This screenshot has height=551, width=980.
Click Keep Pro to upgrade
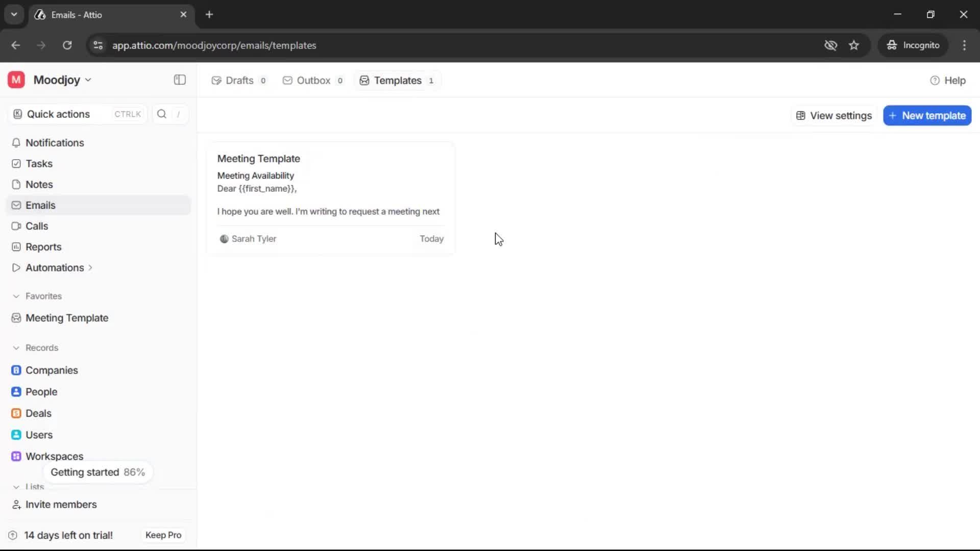(x=163, y=535)
